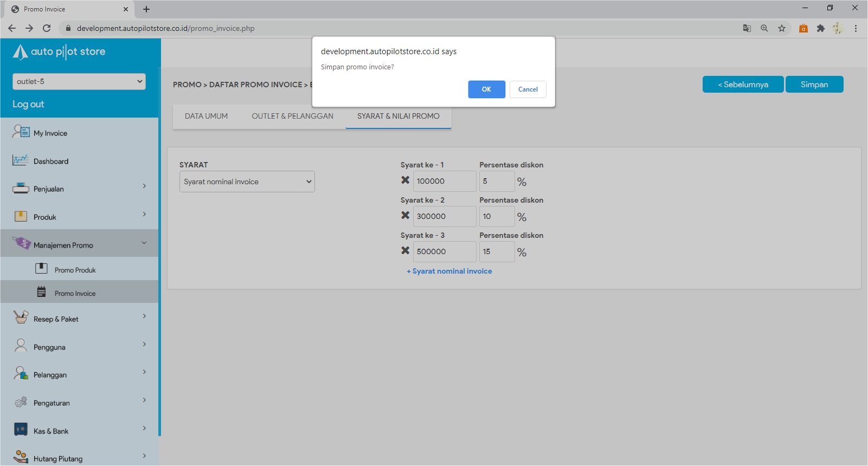Delete Syarat ke-3 row using X
This screenshot has width=868, height=466.
[405, 251]
